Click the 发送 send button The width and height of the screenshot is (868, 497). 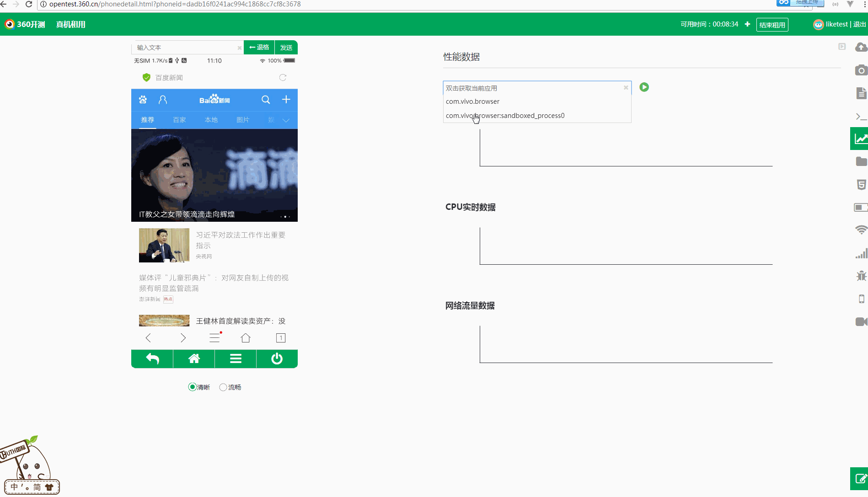pos(286,48)
